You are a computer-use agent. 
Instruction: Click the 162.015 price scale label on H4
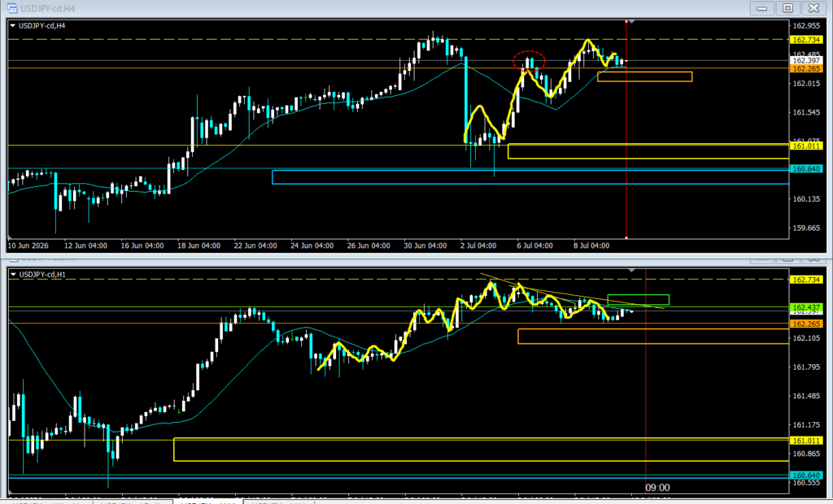[x=806, y=84]
